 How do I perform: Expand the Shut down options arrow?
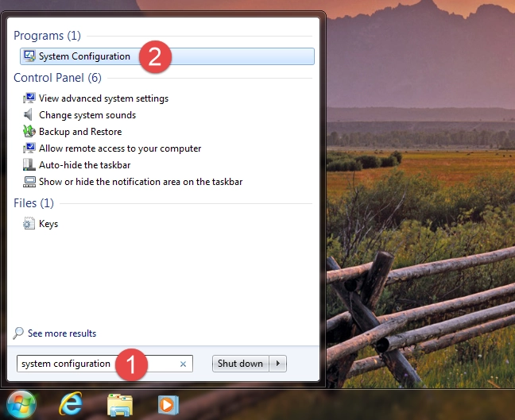[278, 364]
